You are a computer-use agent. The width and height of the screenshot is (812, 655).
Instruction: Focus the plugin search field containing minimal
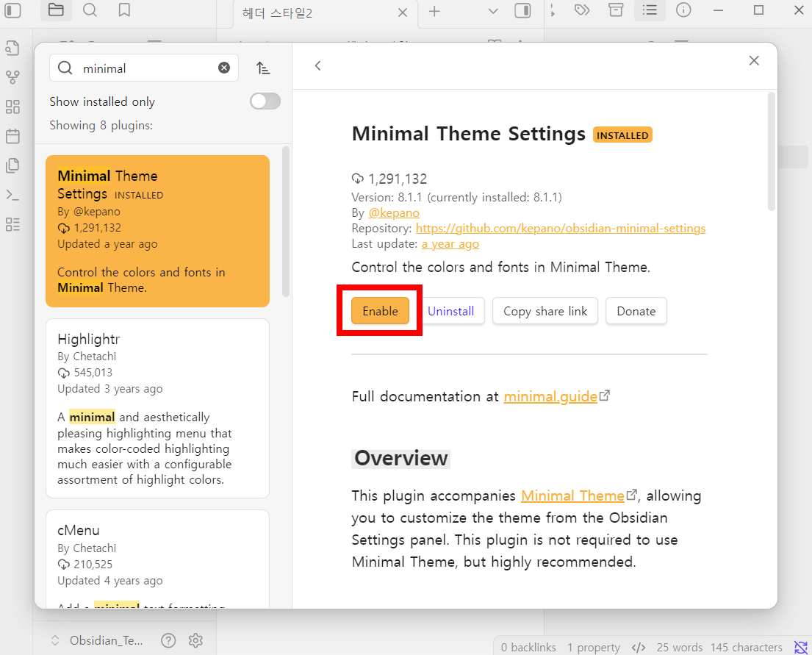point(144,68)
